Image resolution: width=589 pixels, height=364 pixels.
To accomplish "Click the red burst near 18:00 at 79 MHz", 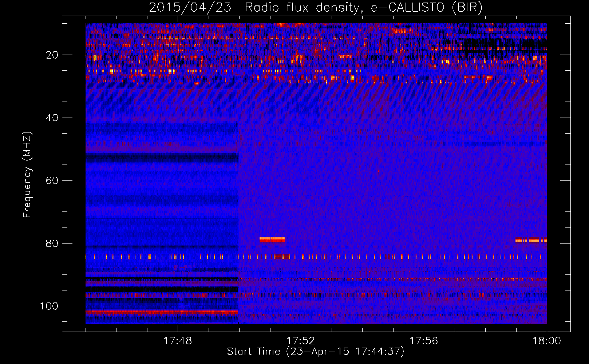I will [531, 240].
